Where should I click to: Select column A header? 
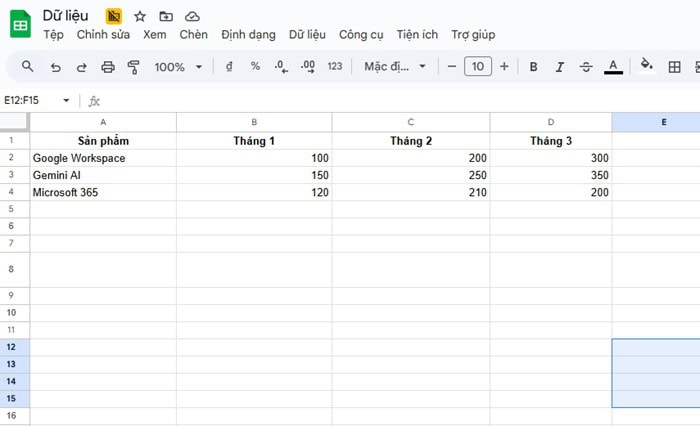click(x=103, y=122)
